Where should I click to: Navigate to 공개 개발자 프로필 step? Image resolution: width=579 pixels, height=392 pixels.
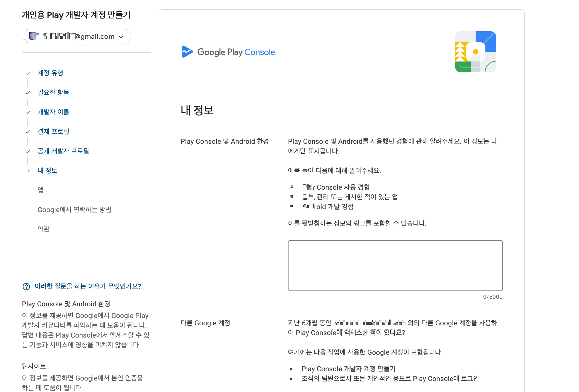(63, 151)
